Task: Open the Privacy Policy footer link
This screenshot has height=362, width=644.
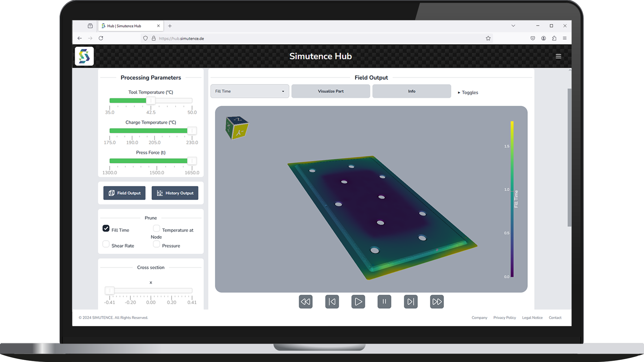Action: click(505, 318)
